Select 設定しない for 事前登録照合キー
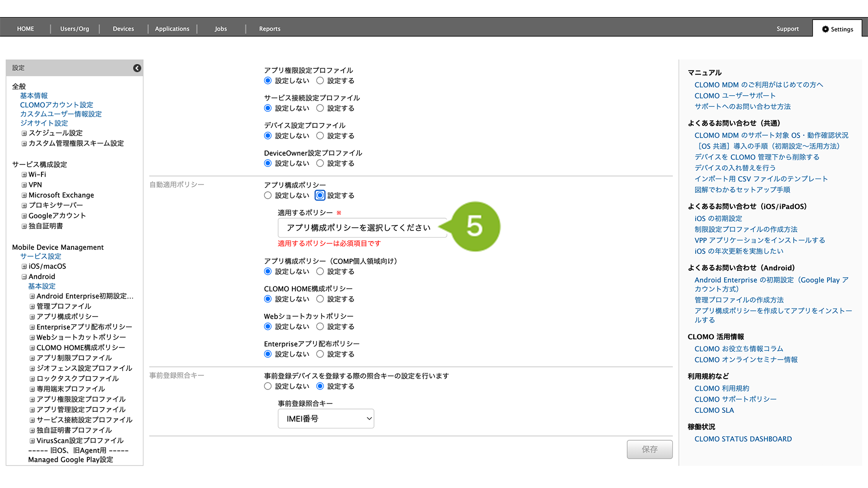The height and width of the screenshot is (488, 868). (268, 386)
